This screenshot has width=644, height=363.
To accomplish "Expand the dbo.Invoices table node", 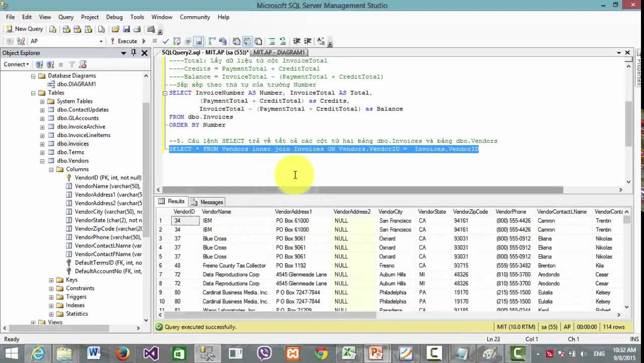I will 42,144.
